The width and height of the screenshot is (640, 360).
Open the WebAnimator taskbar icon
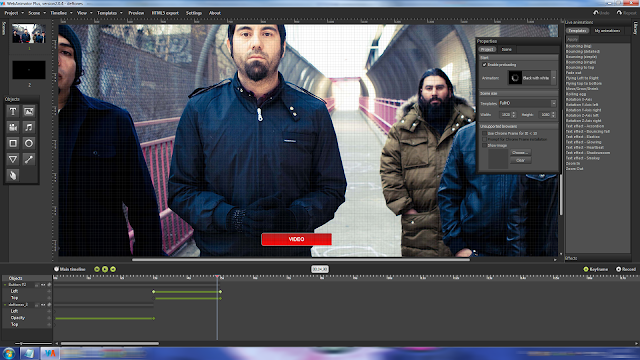[50, 353]
